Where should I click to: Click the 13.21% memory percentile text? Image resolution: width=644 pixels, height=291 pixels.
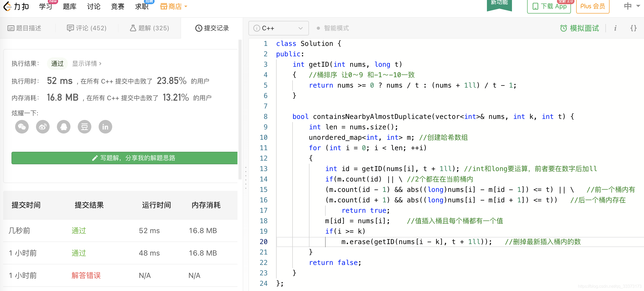[176, 98]
